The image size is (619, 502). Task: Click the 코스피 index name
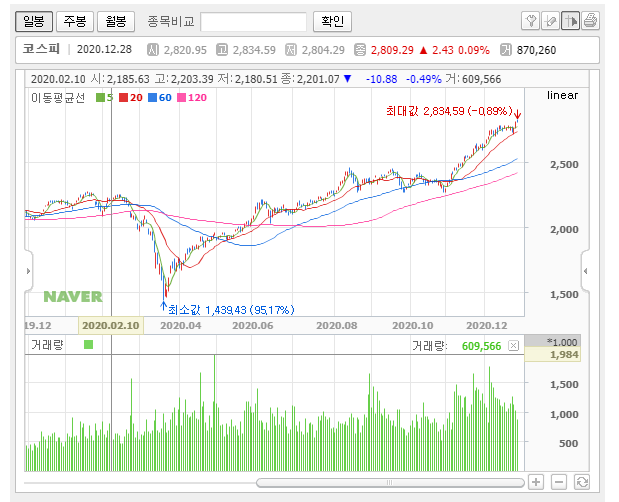click(41, 49)
